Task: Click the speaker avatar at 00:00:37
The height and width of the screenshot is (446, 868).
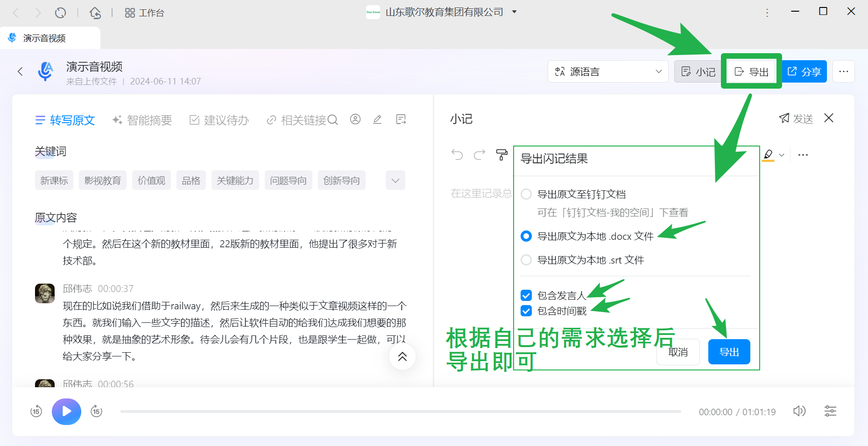Action: [x=45, y=293]
